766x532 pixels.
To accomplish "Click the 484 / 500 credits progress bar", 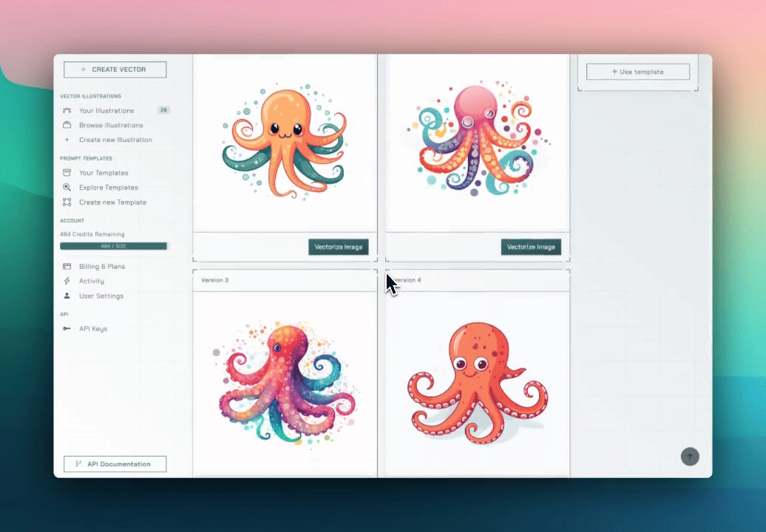I will click(114, 246).
